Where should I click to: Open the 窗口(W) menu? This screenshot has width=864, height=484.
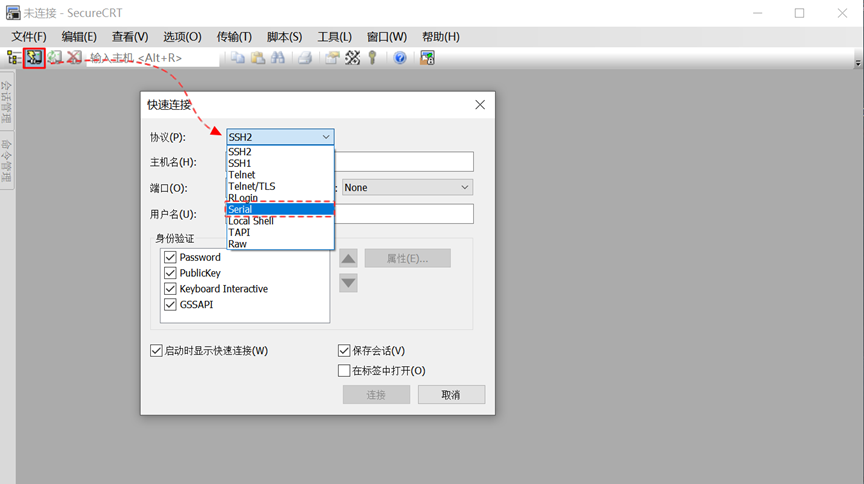click(x=387, y=37)
